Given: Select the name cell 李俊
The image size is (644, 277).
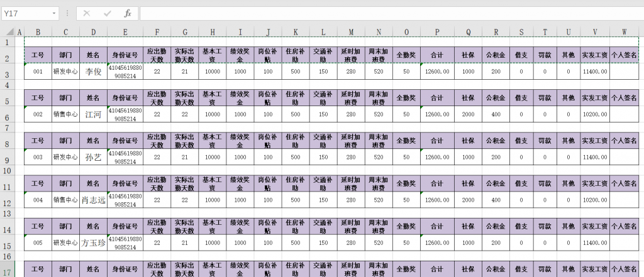Looking at the screenshot, I should coord(93,72).
